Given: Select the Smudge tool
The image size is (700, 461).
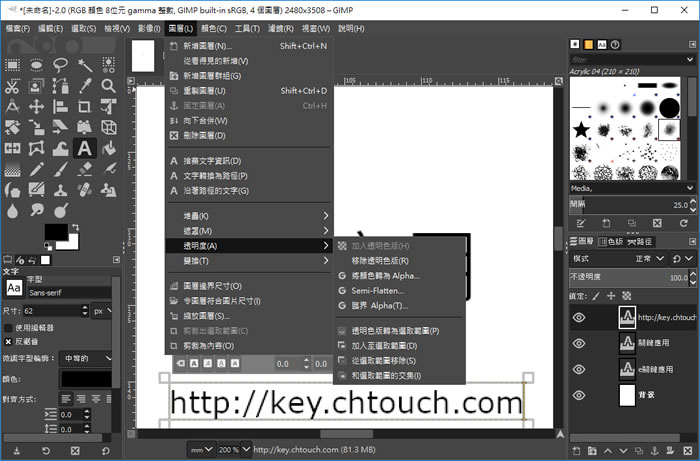Looking at the screenshot, I should [x=37, y=210].
